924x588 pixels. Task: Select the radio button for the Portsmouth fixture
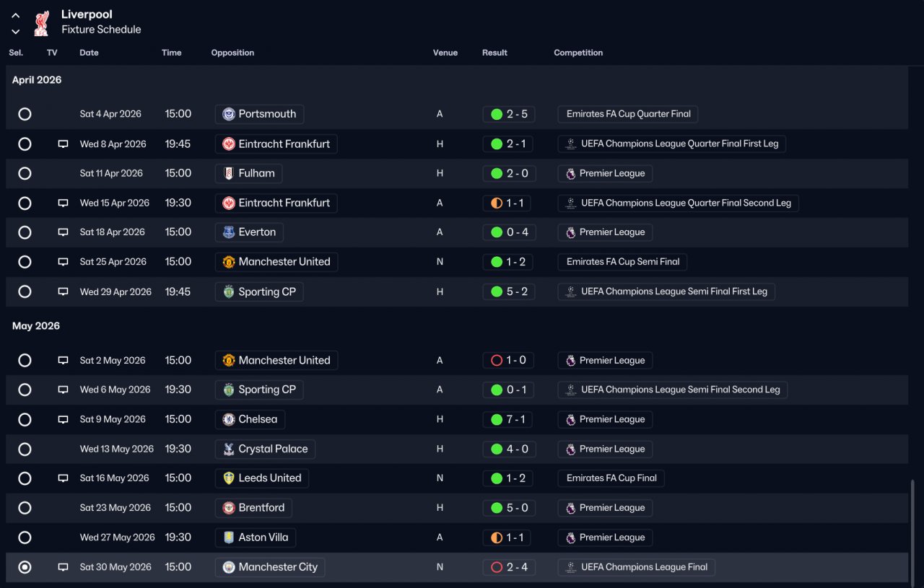pos(25,114)
